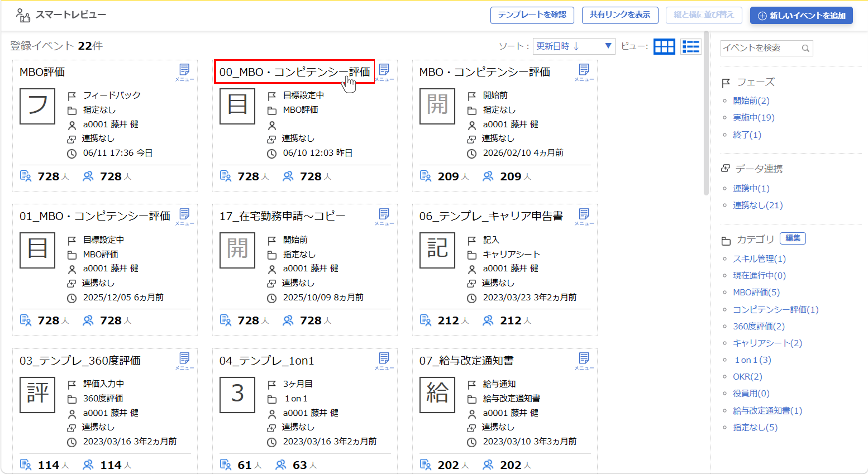Switch to grid tile view icon
The image size is (868, 474).
click(664, 47)
